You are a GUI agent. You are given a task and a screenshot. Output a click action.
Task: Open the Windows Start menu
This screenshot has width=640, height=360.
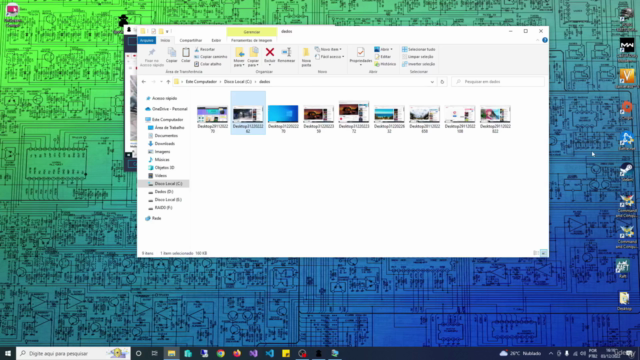tap(8, 353)
